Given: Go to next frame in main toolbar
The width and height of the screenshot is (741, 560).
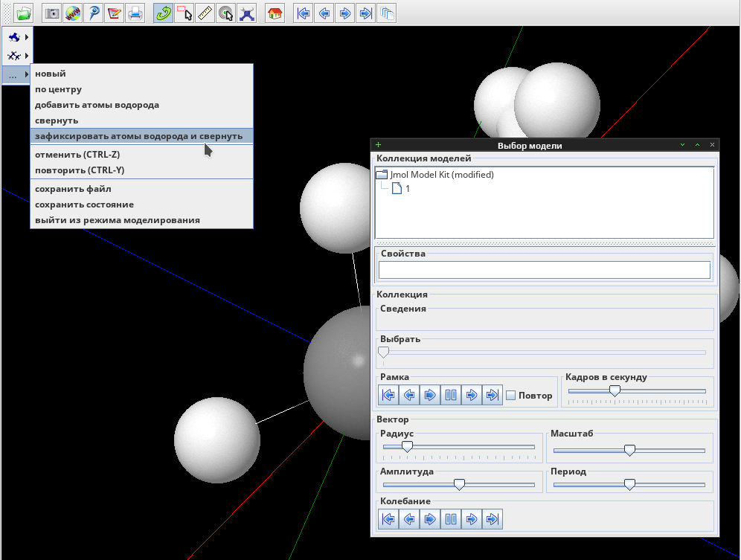Looking at the screenshot, I should 345,13.
